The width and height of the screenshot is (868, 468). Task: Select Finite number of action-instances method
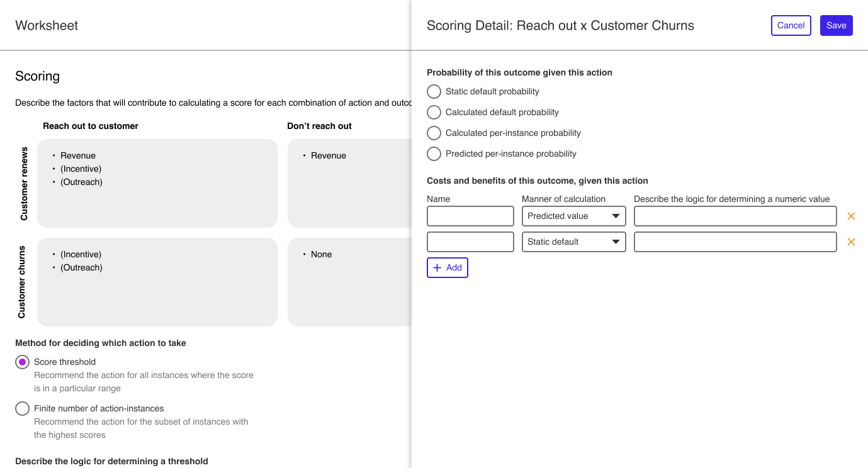[x=22, y=408]
